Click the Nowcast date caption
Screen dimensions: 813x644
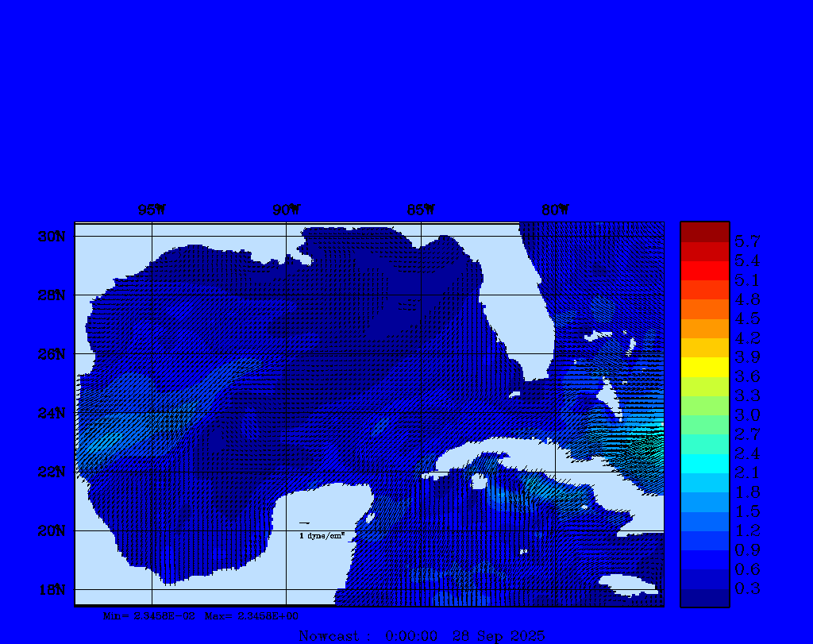pos(422,635)
